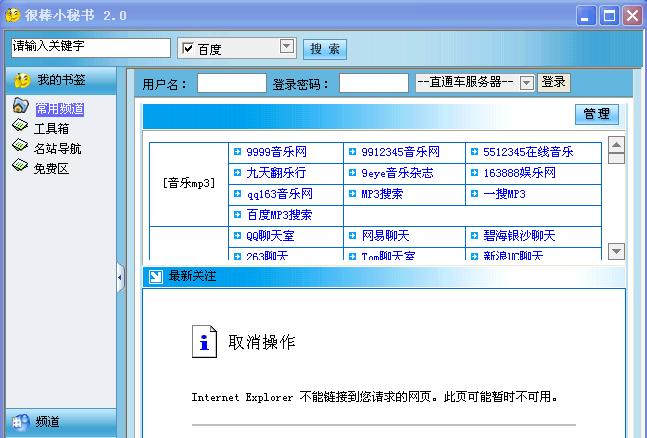Click the 搜索 search button

[325, 49]
